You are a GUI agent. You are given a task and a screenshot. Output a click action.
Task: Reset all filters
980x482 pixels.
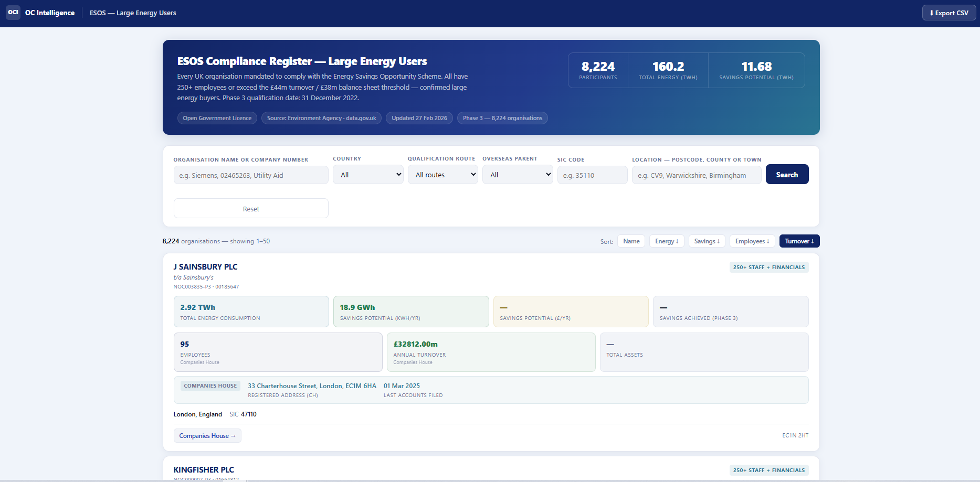click(251, 209)
